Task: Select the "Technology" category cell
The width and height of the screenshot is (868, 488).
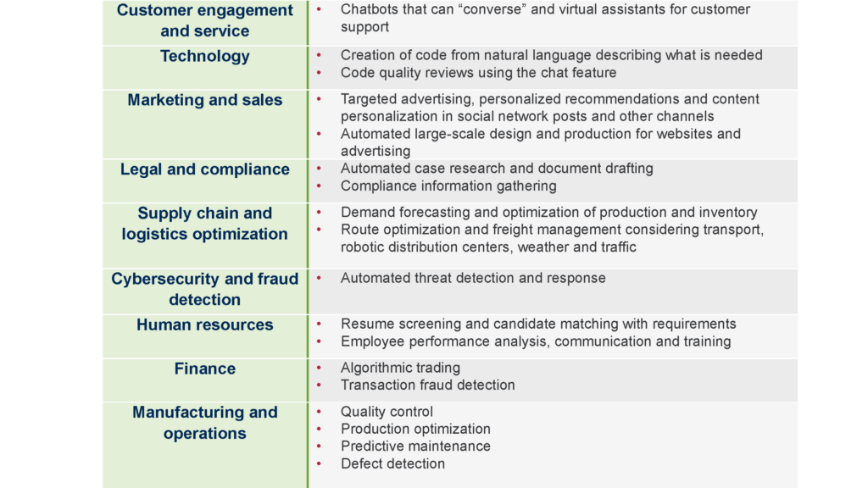Action: 205,57
